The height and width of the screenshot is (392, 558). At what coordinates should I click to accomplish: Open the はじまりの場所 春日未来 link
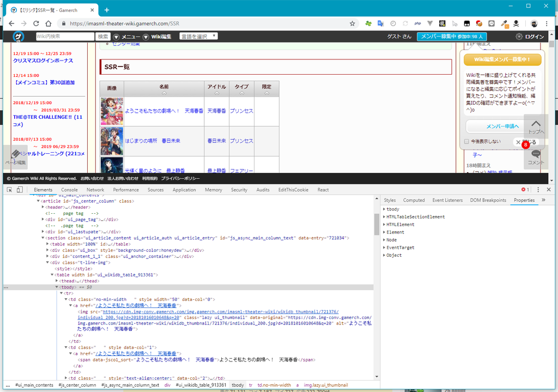pyautogui.click(x=153, y=141)
